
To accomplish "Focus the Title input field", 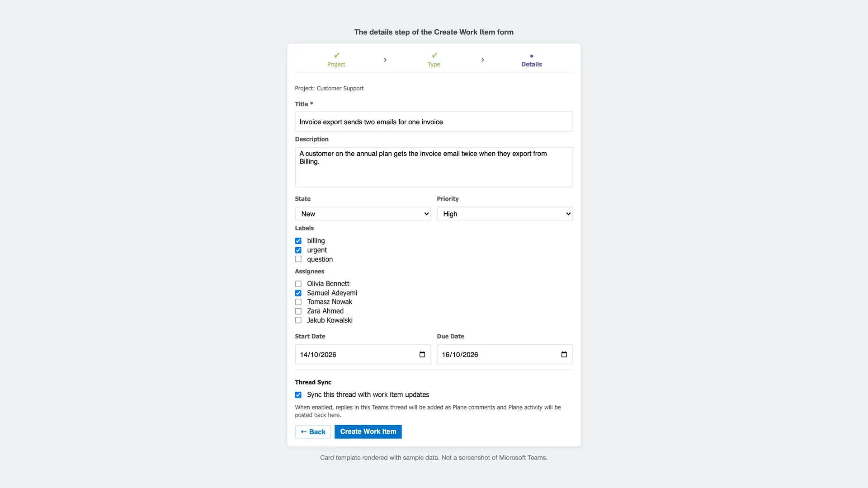I will point(434,122).
